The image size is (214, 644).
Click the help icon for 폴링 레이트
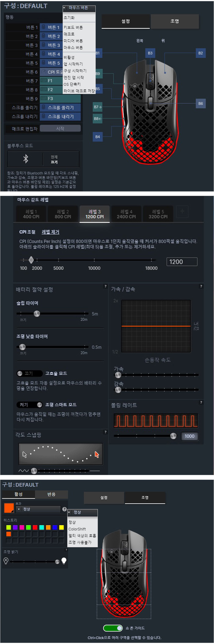[201, 402]
